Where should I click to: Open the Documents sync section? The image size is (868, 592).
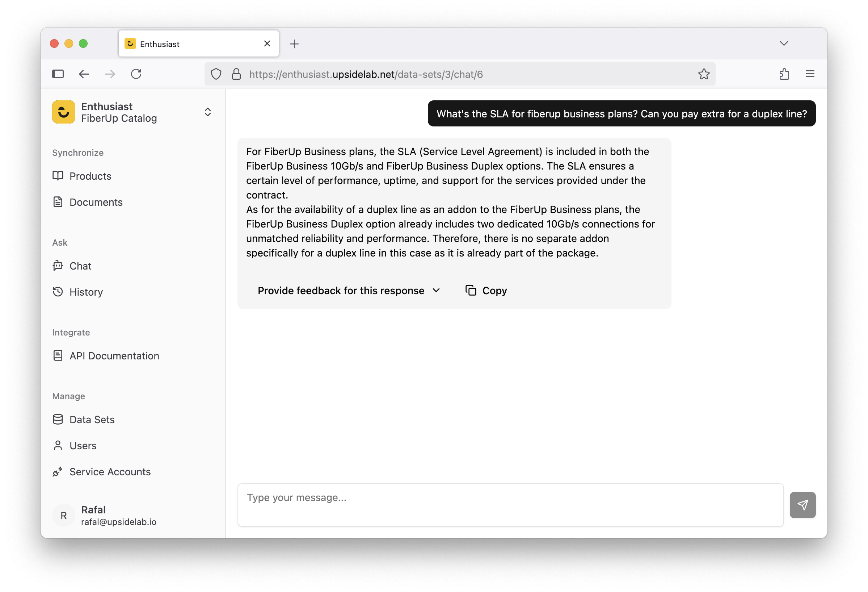96,202
